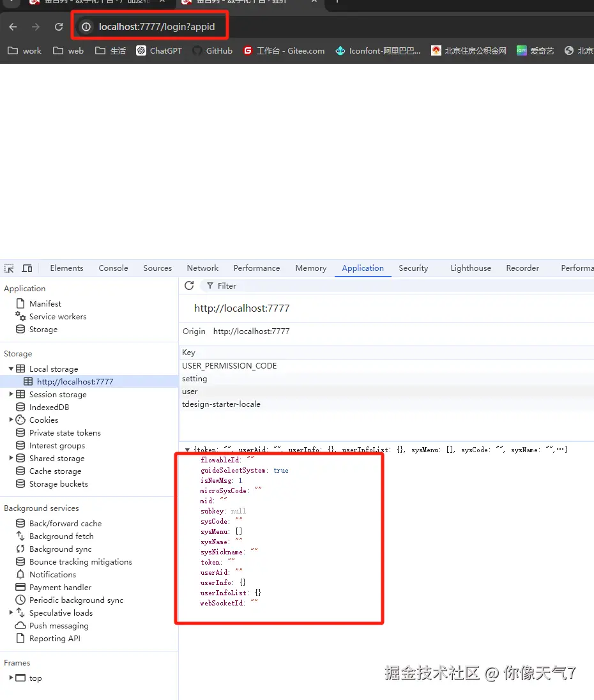Open the Service workers item
Screen dimensions: 594x700
click(x=57, y=317)
